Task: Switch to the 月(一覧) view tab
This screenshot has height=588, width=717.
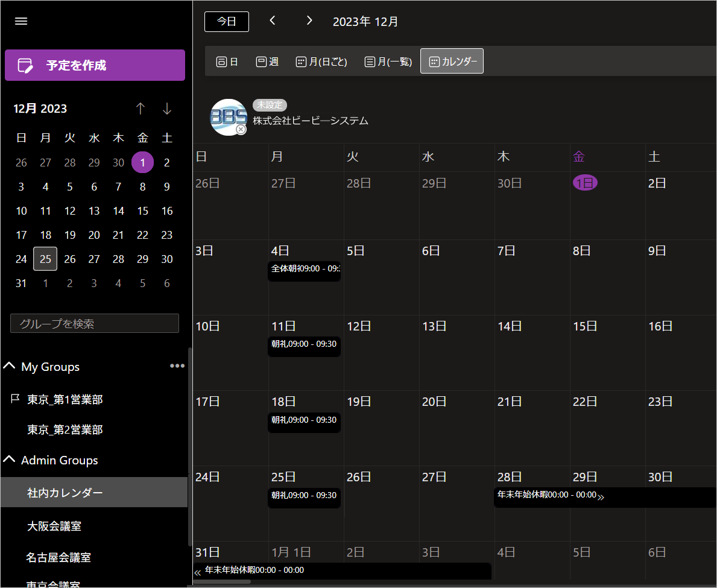Action: (x=388, y=62)
